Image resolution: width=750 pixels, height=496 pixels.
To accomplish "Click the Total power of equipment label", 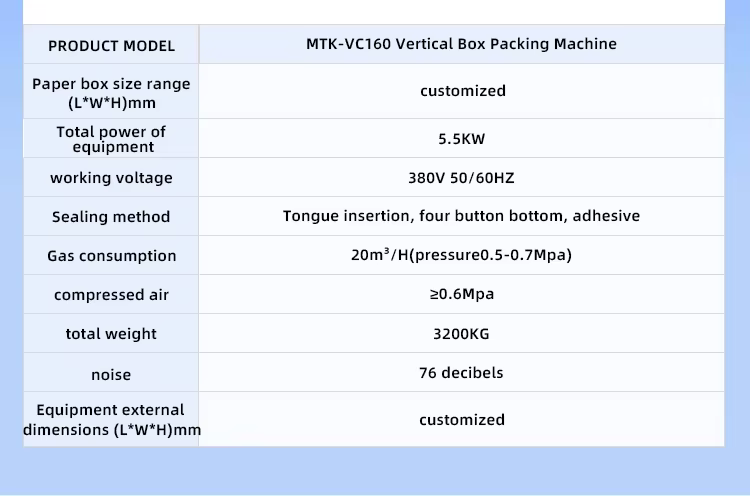I will point(111,139).
